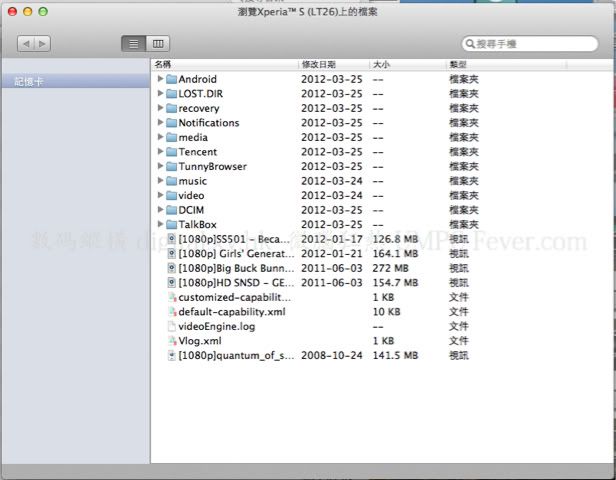This screenshot has height=480, width=616.
Task: Expand the DCIM folder disclosure triangle
Action: tap(160, 210)
